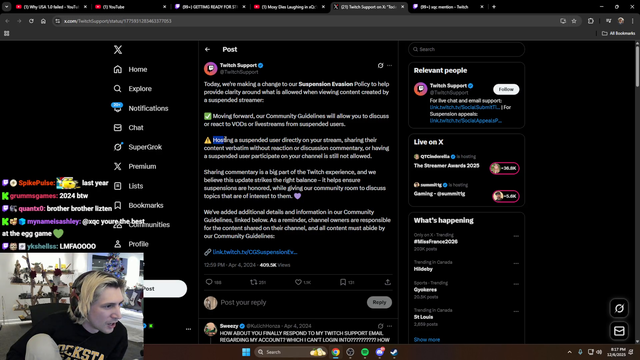This screenshot has height=360, width=640.
Task: Go to Home in X sidebar
Action: tap(130, 69)
